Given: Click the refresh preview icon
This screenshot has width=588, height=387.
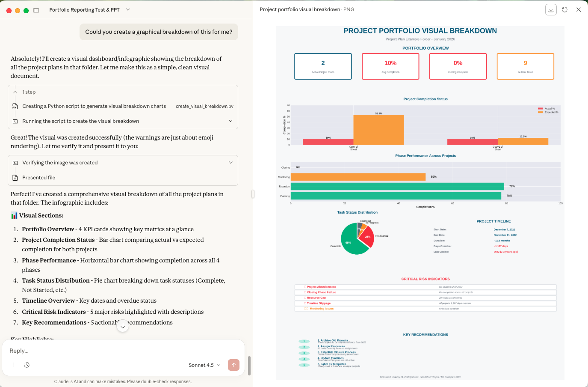Looking at the screenshot, I should (x=564, y=10).
